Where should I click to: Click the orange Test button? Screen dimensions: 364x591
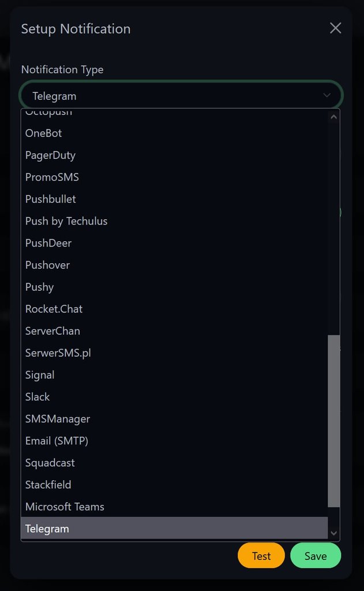pyautogui.click(x=261, y=556)
